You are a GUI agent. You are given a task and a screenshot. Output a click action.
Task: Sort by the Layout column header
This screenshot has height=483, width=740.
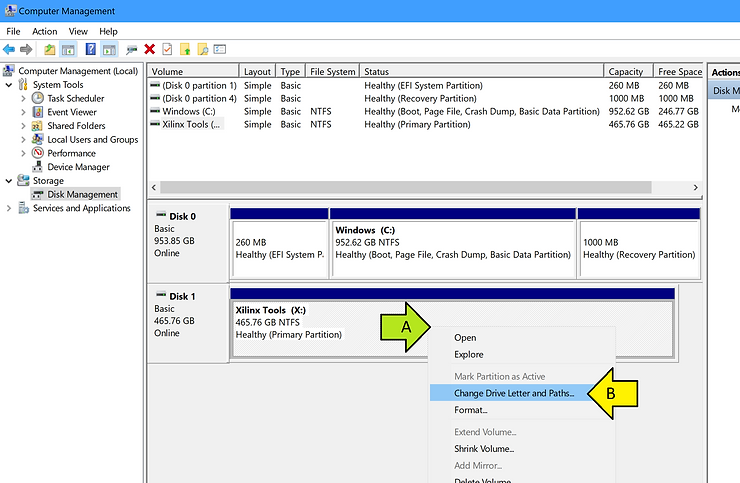tap(257, 71)
